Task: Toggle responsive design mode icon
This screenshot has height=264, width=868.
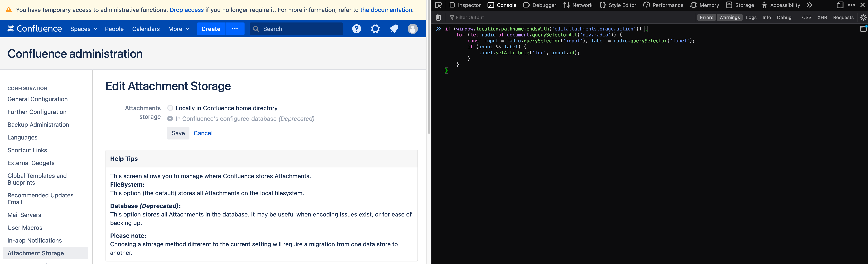Action: [x=840, y=5]
